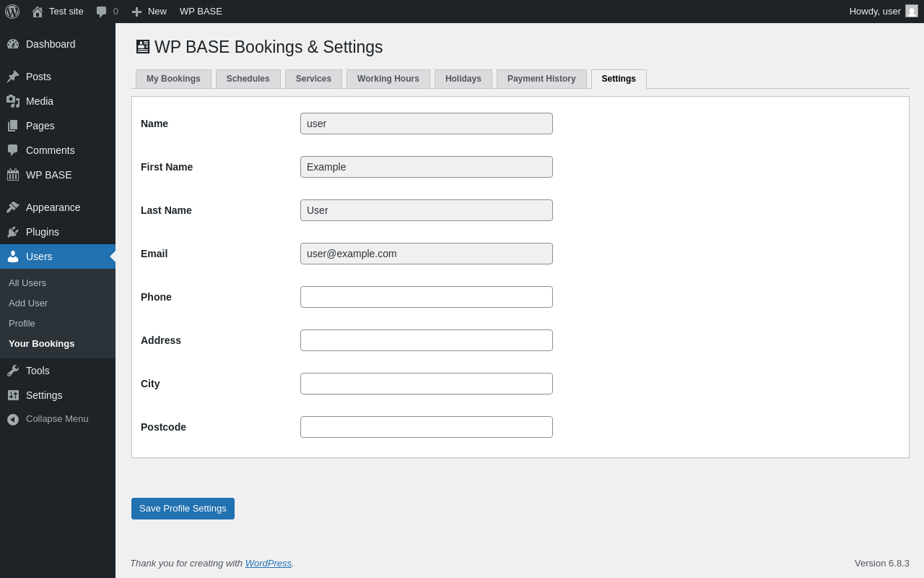Click the Dashboard gauge icon

pos(13,44)
